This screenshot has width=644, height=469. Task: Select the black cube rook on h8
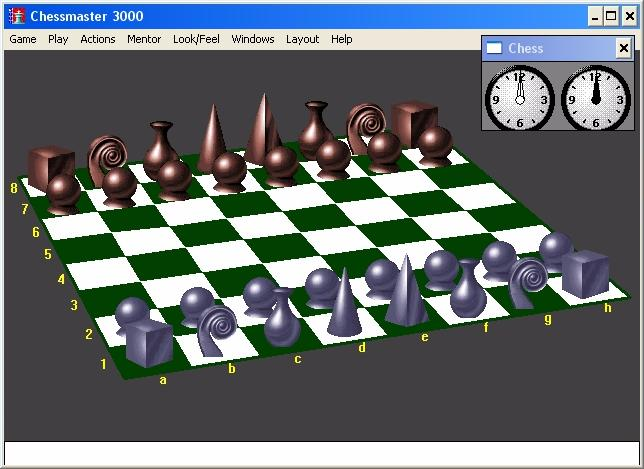tap(414, 122)
